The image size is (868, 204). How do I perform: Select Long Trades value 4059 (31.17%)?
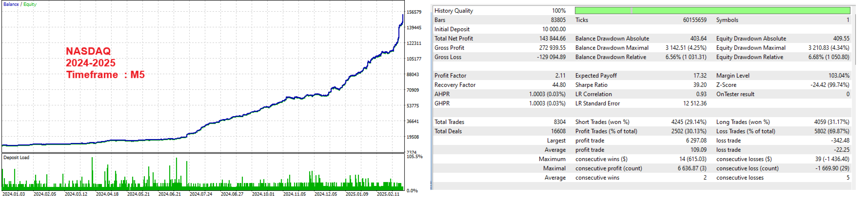[831, 122]
